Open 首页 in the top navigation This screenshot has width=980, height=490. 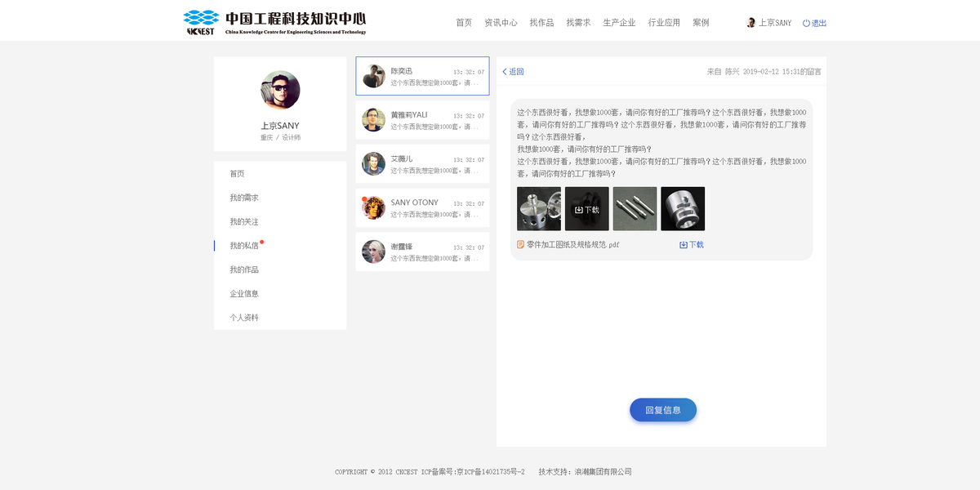[x=464, y=23]
